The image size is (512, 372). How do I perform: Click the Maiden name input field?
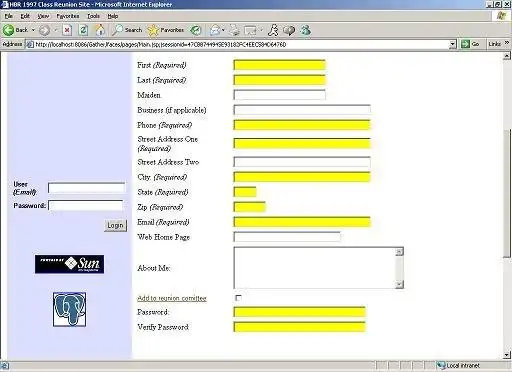tap(279, 95)
